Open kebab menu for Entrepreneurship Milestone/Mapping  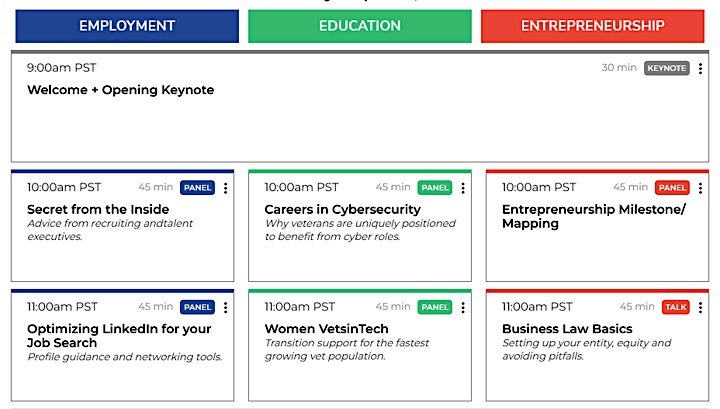coord(700,188)
